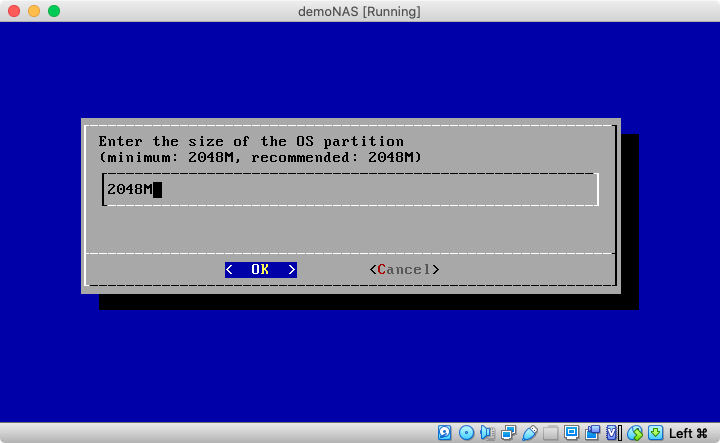Open the shared folders status icon
The image size is (720, 443).
(x=551, y=433)
